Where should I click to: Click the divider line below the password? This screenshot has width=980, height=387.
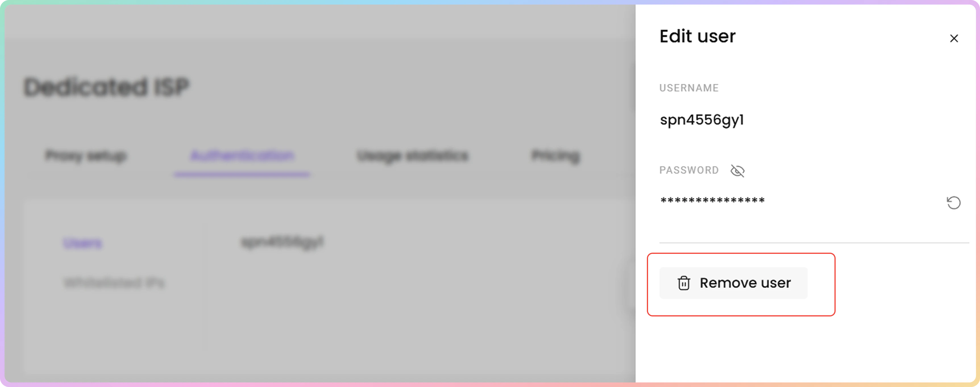click(x=814, y=243)
